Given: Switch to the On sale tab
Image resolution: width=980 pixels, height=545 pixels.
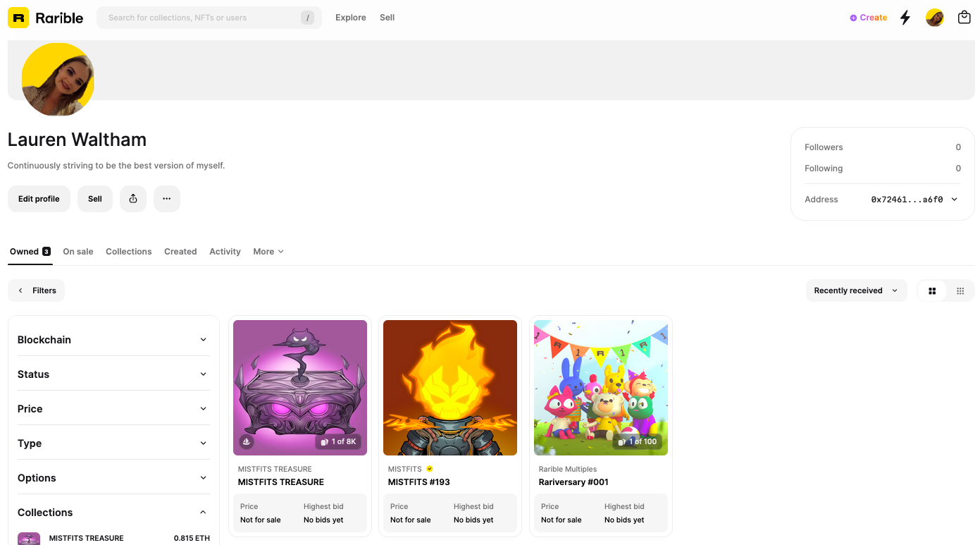Looking at the screenshot, I should click(x=77, y=251).
